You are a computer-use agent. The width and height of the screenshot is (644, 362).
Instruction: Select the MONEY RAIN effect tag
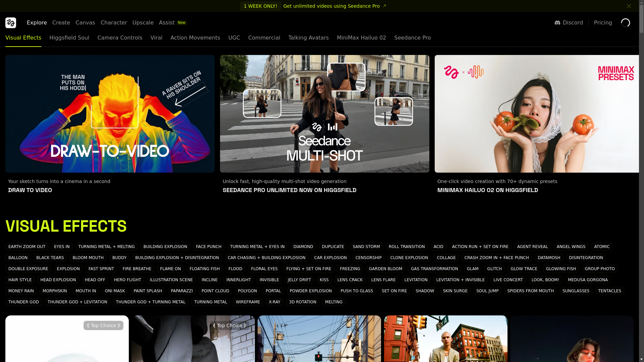(x=21, y=291)
